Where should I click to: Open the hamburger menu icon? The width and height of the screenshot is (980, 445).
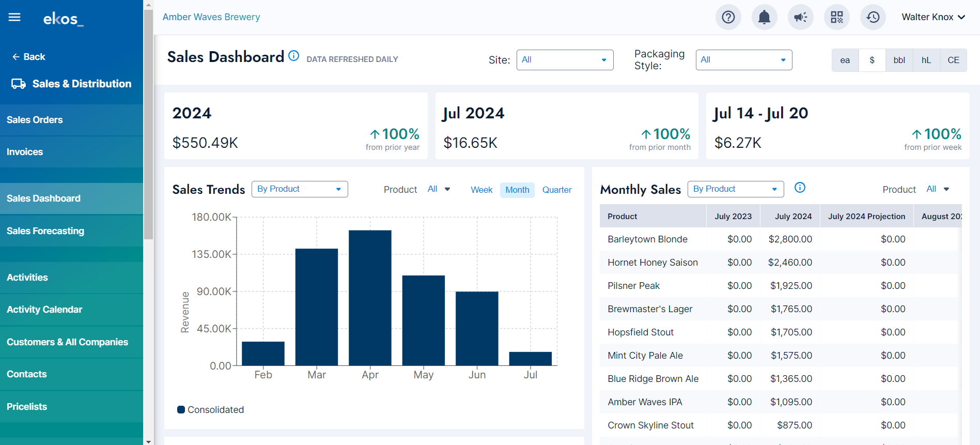click(x=14, y=18)
